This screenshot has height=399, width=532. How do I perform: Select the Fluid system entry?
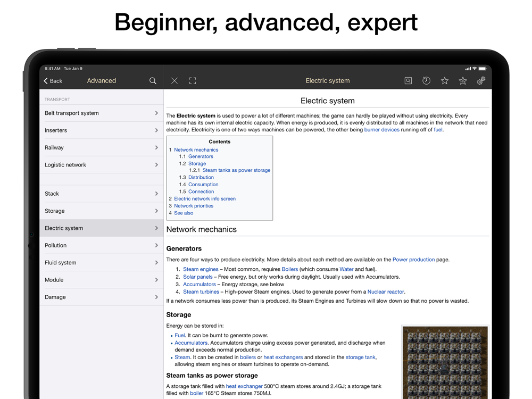coord(102,263)
